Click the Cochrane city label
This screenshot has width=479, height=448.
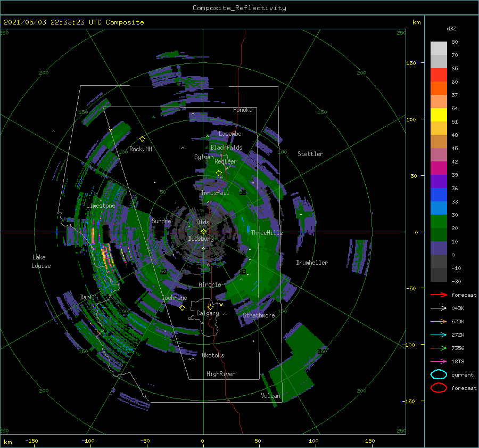[x=174, y=298]
